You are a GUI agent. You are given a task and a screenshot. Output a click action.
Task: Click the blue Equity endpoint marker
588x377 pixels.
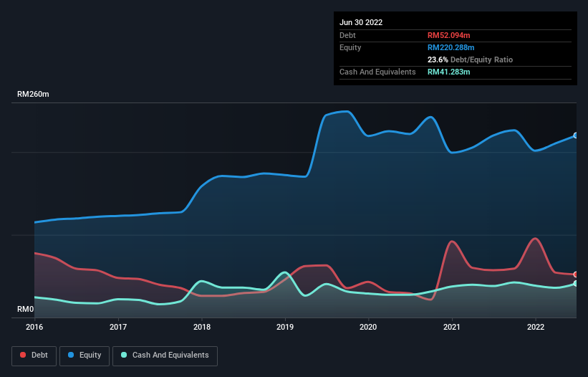pos(576,135)
